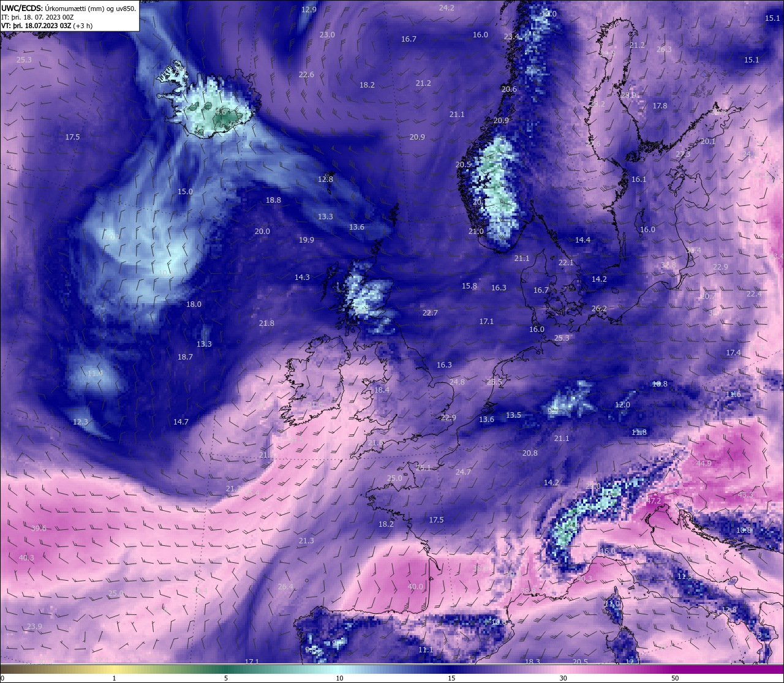Click the IT initial time line 00Z
The height and width of the screenshot is (683, 784).
(x=37, y=17)
